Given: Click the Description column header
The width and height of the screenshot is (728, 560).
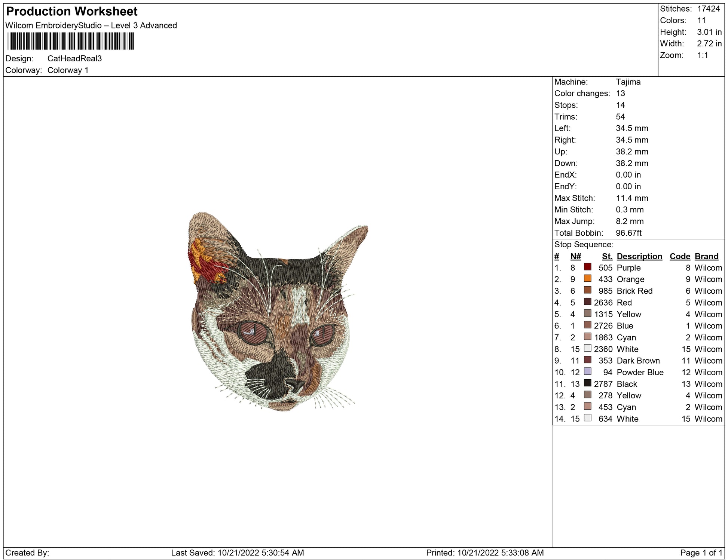Looking at the screenshot, I should (639, 256).
